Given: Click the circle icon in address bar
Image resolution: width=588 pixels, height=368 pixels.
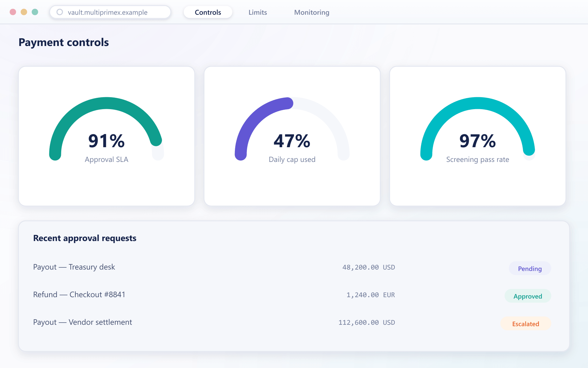Looking at the screenshot, I should [60, 12].
